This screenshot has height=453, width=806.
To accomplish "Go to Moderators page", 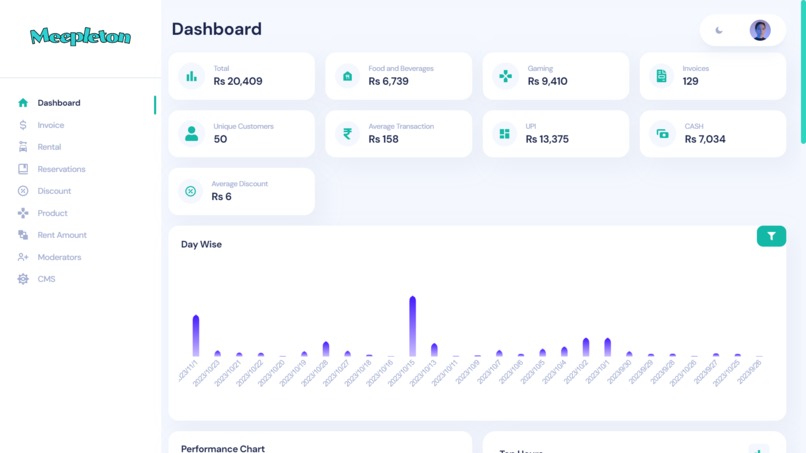I will coord(59,257).
